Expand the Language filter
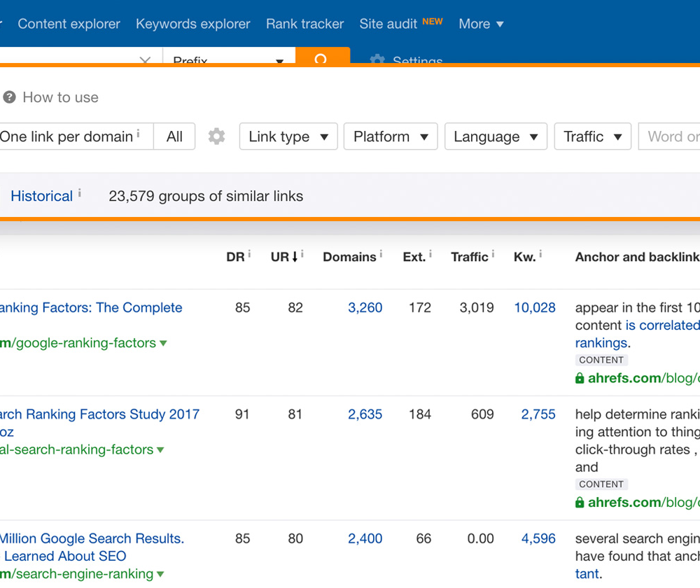 [x=496, y=136]
